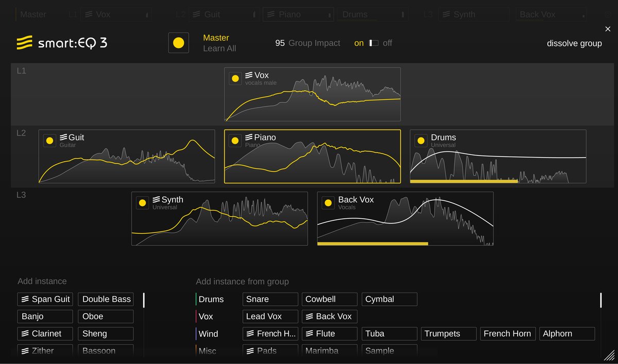Click Learn All under Master
Viewport: 618px width, 364px height.
coord(219,48)
